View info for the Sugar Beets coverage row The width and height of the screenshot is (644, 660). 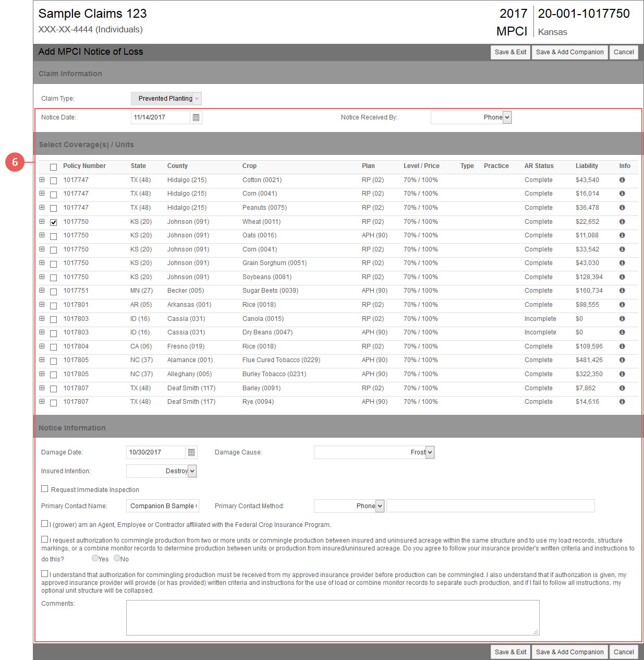pyautogui.click(x=622, y=291)
